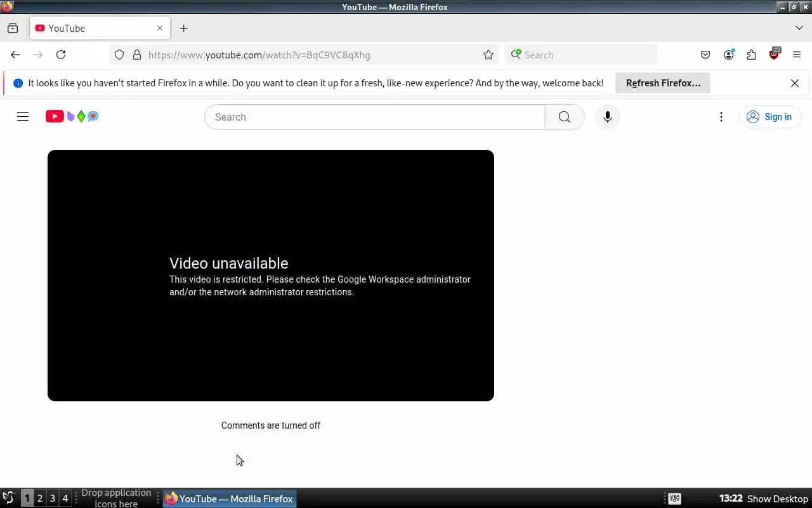The image size is (812, 508).
Task: Go to YouTube home via logo
Action: [72, 116]
